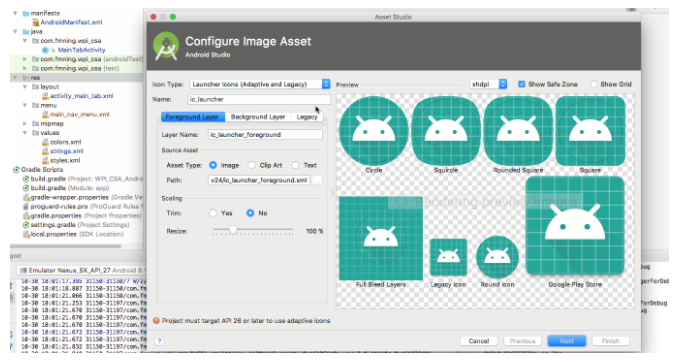Viewport: 682px width, 362px height.
Task: Click the Name field ic_launcher
Action: (x=259, y=99)
